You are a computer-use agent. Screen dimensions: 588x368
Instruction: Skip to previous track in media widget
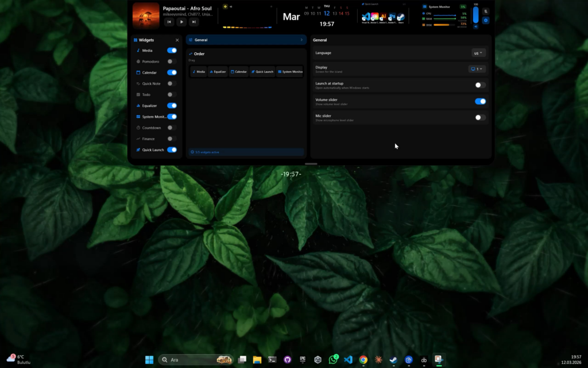tap(169, 22)
